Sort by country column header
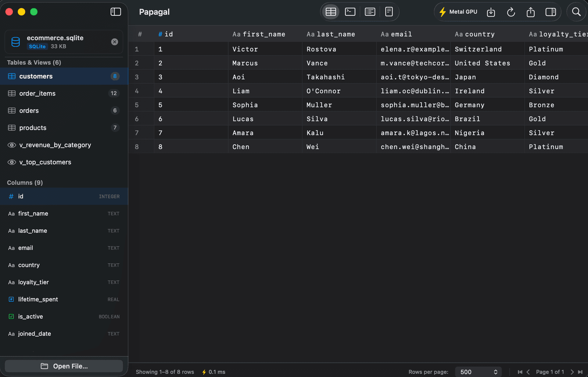The width and height of the screenshot is (588, 377). click(x=488, y=34)
